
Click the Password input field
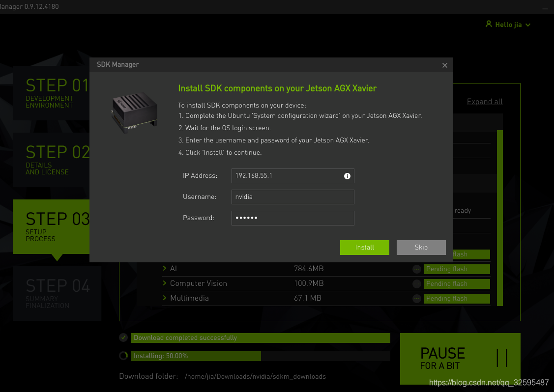pos(292,218)
